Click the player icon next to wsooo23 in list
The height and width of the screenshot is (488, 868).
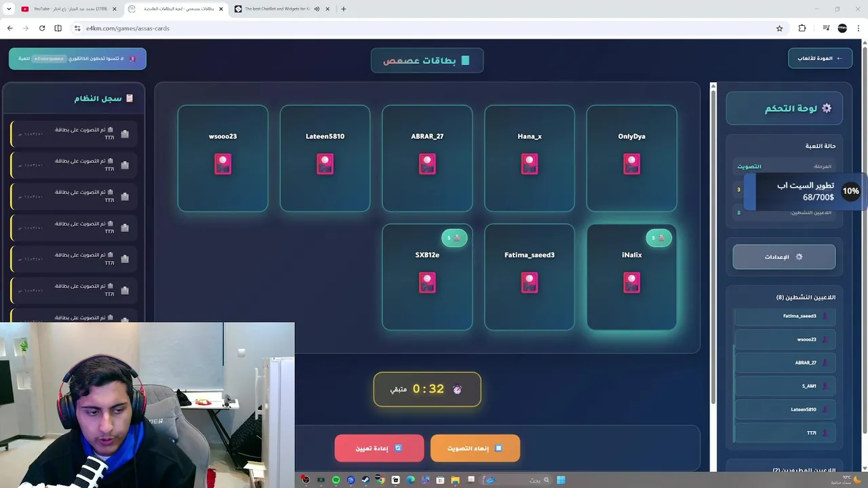[x=825, y=340]
